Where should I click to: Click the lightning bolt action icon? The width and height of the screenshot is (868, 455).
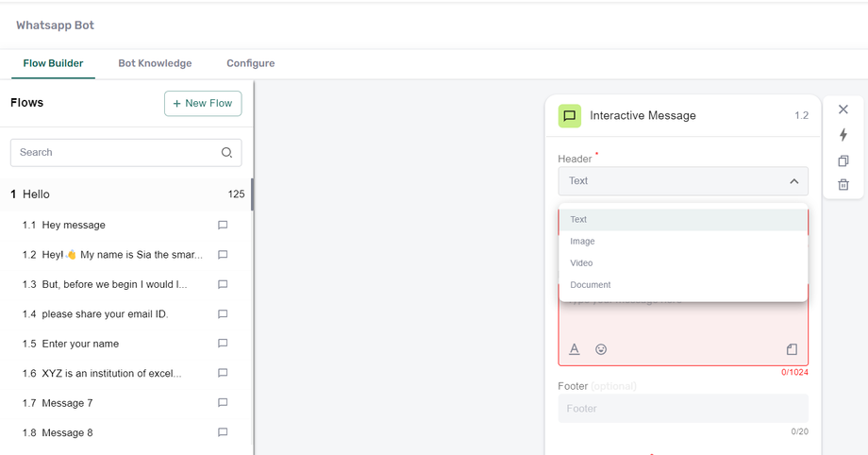coord(843,135)
